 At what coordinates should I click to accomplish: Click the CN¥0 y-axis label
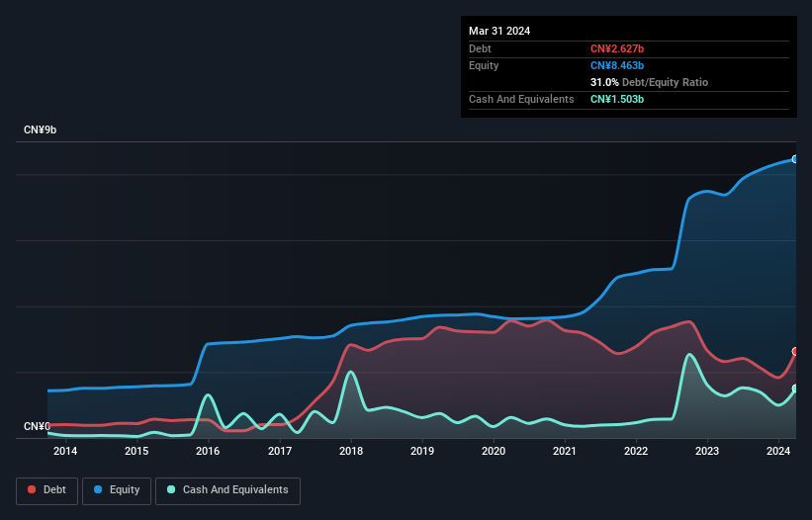pyautogui.click(x=37, y=426)
